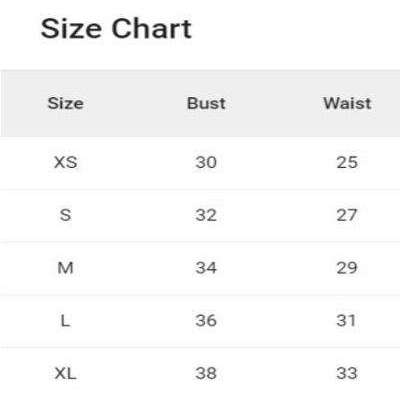Select waist value 25 for XS
This screenshot has height=400, width=400.
coord(347,162)
